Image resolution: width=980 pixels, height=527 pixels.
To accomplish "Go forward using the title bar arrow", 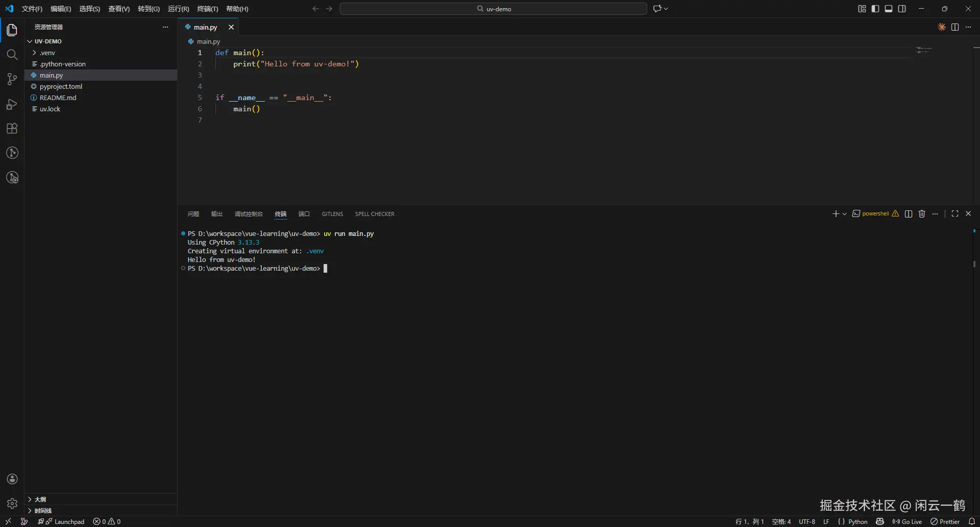I will (329, 9).
